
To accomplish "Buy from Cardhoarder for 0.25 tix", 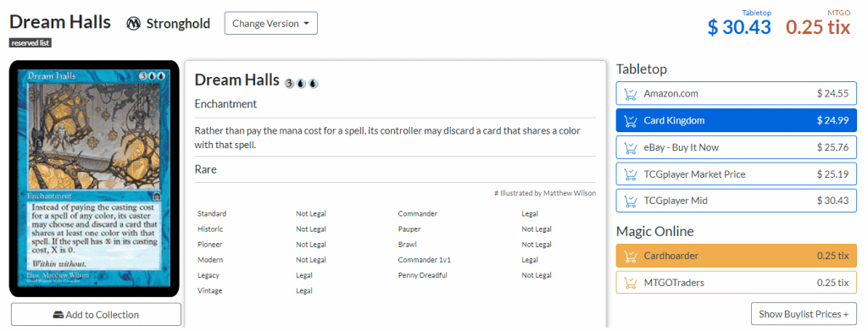I will [736, 256].
